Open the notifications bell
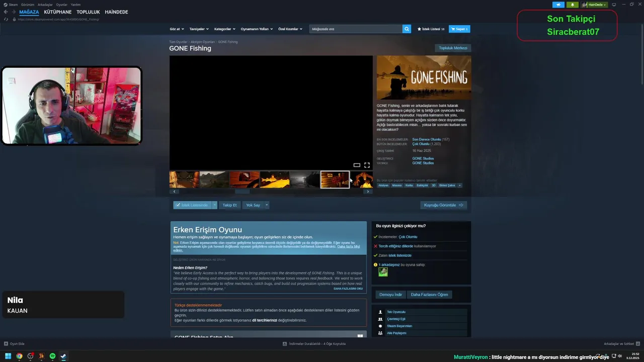Viewport: 644px width, 362px height. (572, 5)
